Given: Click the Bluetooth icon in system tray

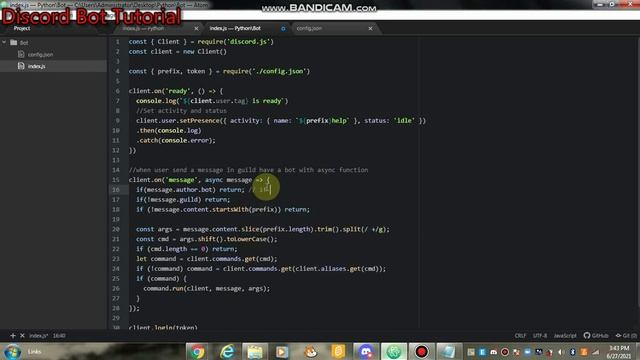Looking at the screenshot, I should click(x=572, y=352).
